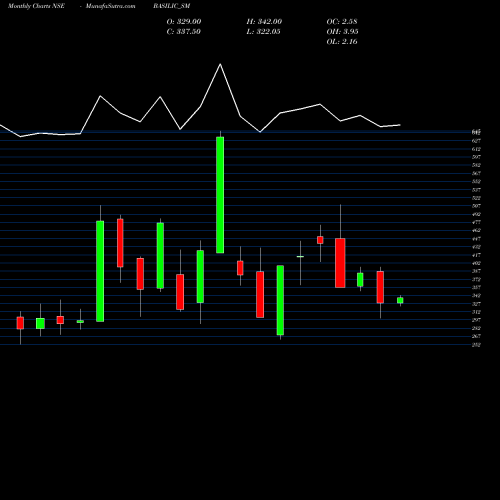Screen dimensions: 500x500
Task: Click the 507 price axis label
Action: click(x=476, y=206)
